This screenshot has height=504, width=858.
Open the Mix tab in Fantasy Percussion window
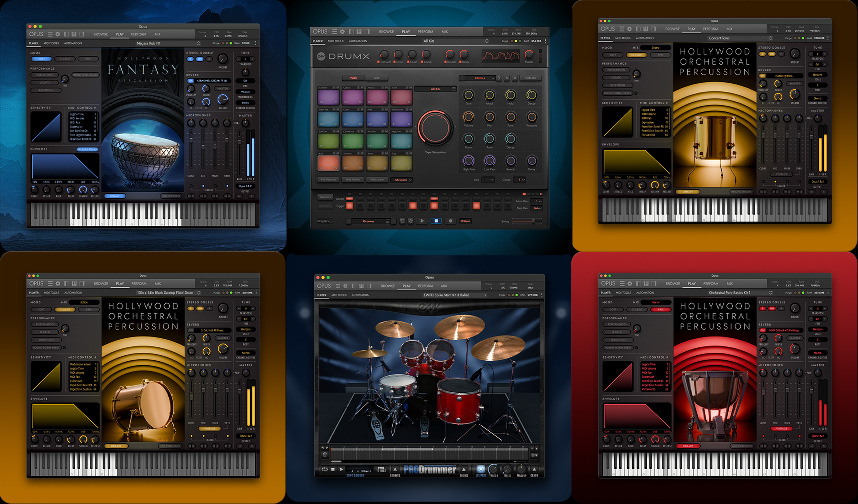pyautogui.click(x=157, y=34)
